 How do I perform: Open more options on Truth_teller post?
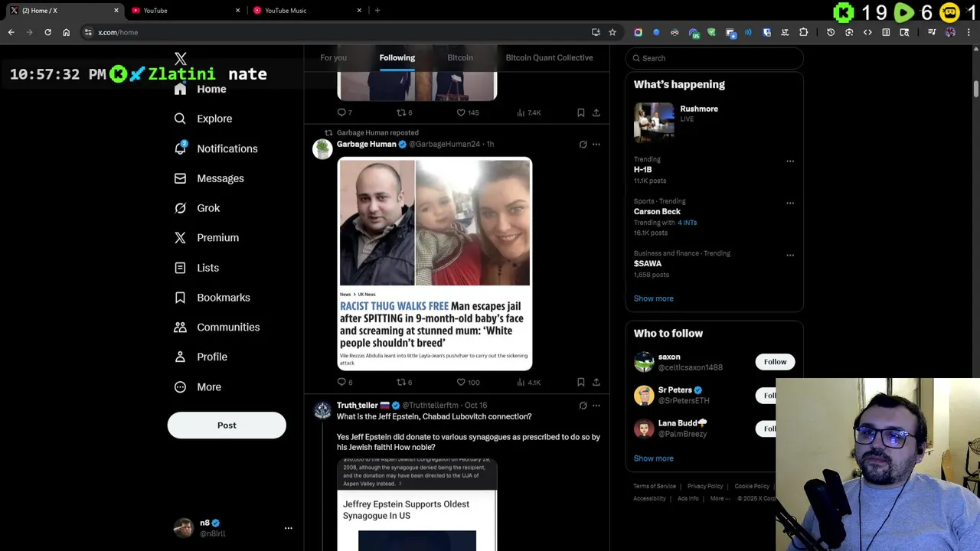click(596, 406)
